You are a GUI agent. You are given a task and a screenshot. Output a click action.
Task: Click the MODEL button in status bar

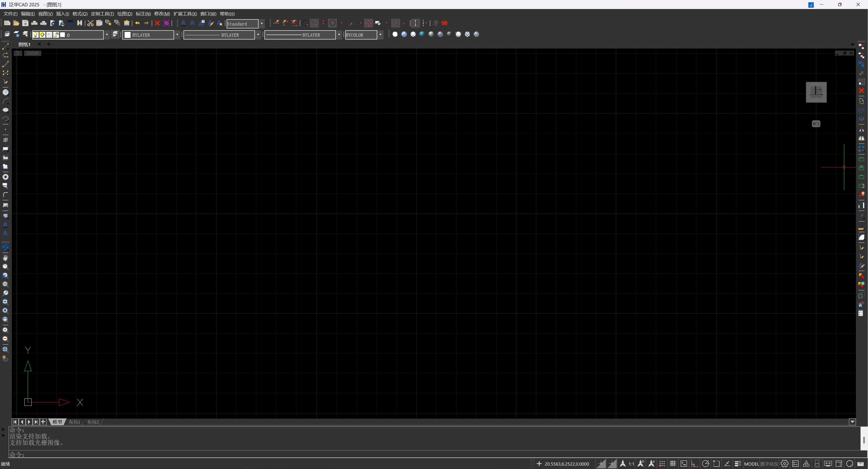pos(751,464)
